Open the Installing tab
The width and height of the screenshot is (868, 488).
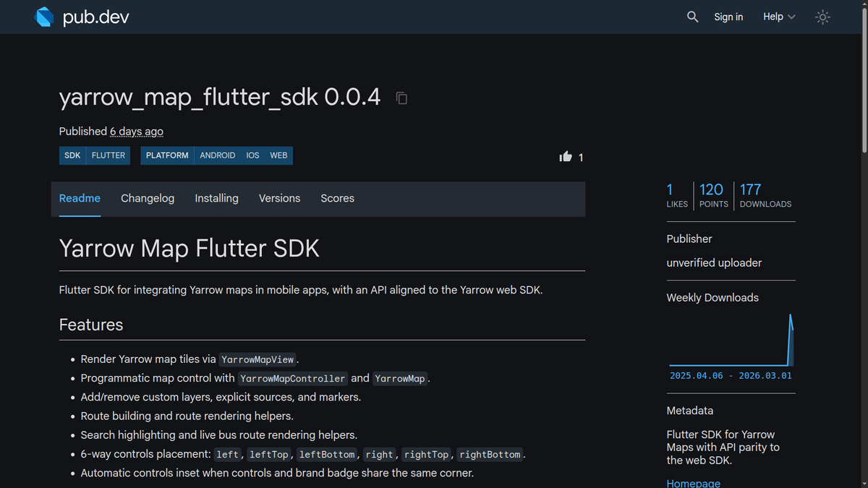(x=216, y=198)
